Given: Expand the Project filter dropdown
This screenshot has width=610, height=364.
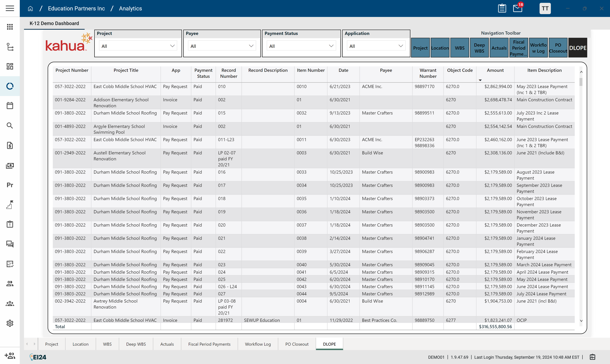Looking at the screenshot, I should [x=138, y=46].
